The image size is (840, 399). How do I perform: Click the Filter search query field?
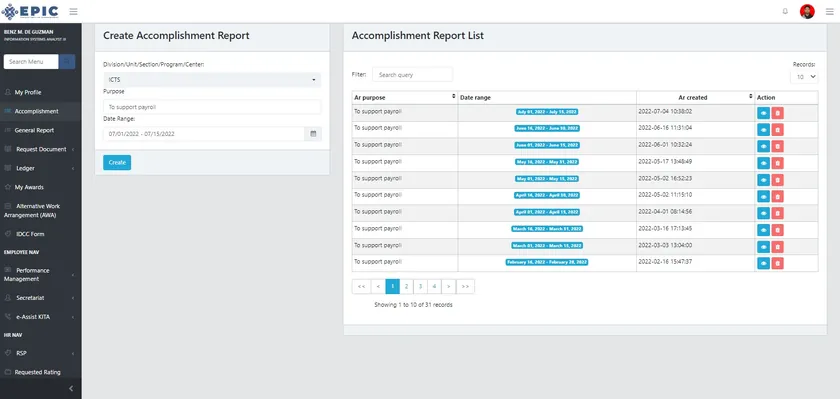tap(412, 74)
